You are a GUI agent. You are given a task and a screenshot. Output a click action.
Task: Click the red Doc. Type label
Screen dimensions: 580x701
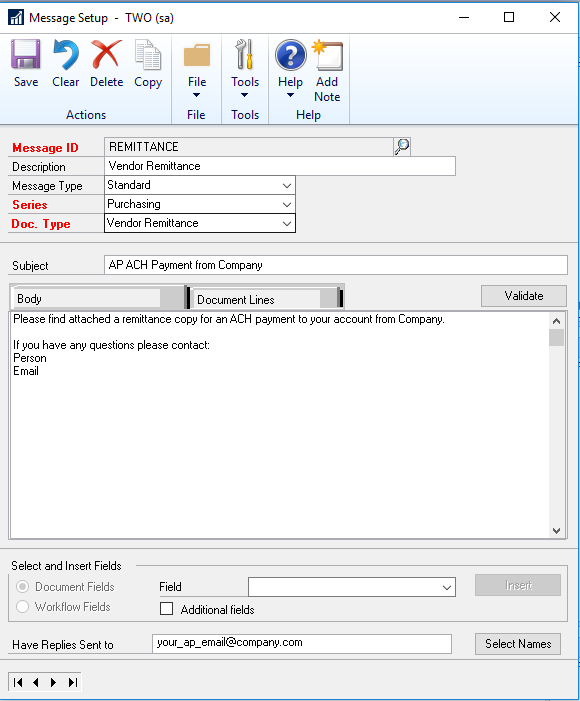coord(41,224)
